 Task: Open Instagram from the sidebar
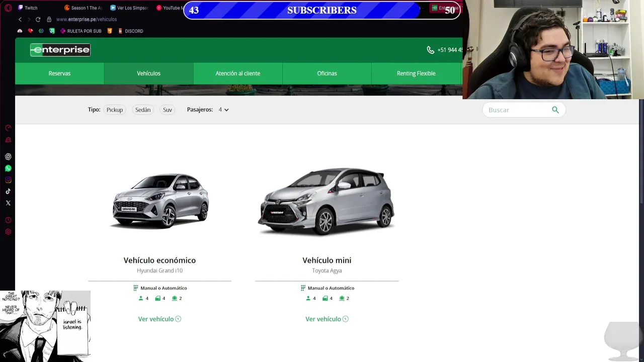[x=8, y=180]
